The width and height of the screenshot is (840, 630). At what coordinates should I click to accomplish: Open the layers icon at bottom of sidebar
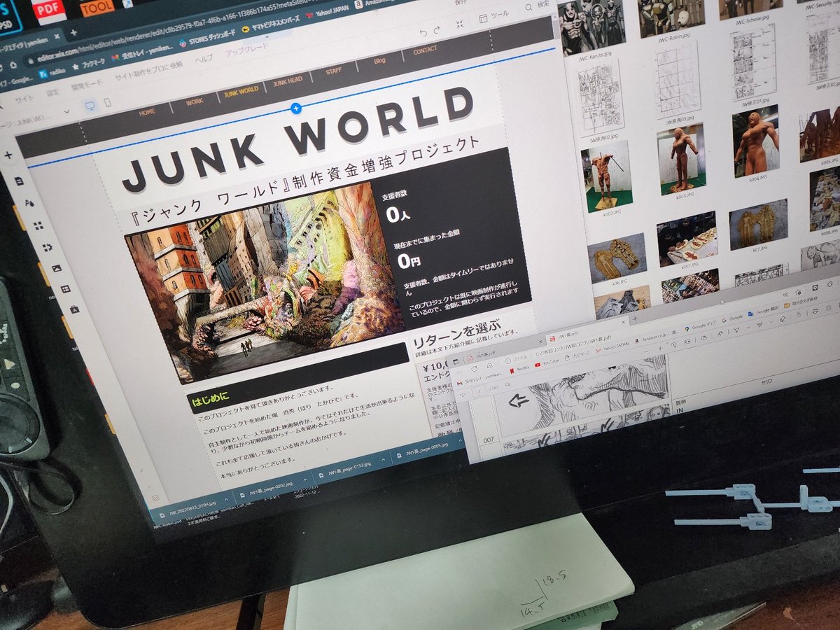tap(157, 498)
